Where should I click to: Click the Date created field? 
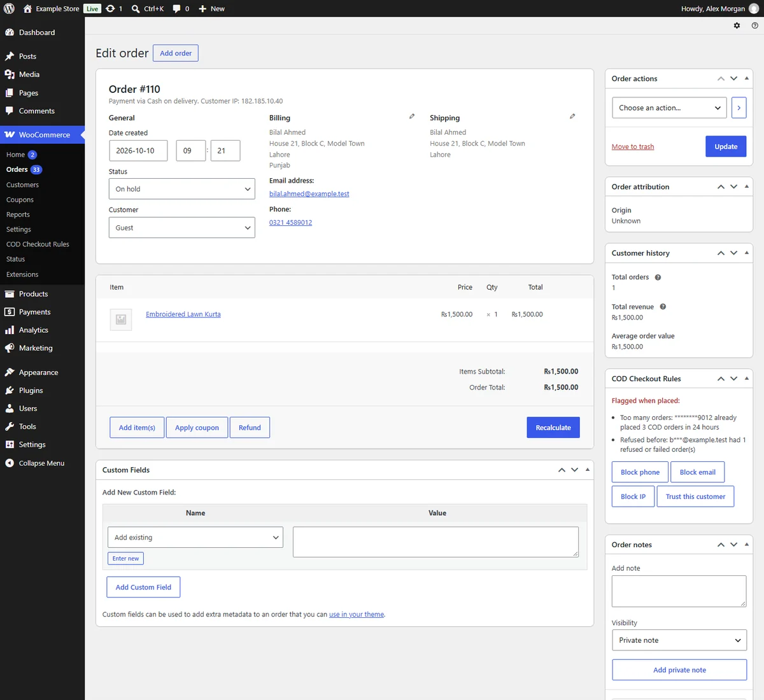tap(138, 151)
